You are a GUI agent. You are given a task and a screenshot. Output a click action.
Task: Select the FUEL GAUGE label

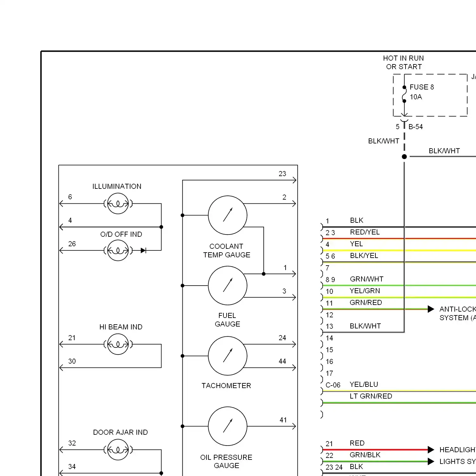point(228,320)
